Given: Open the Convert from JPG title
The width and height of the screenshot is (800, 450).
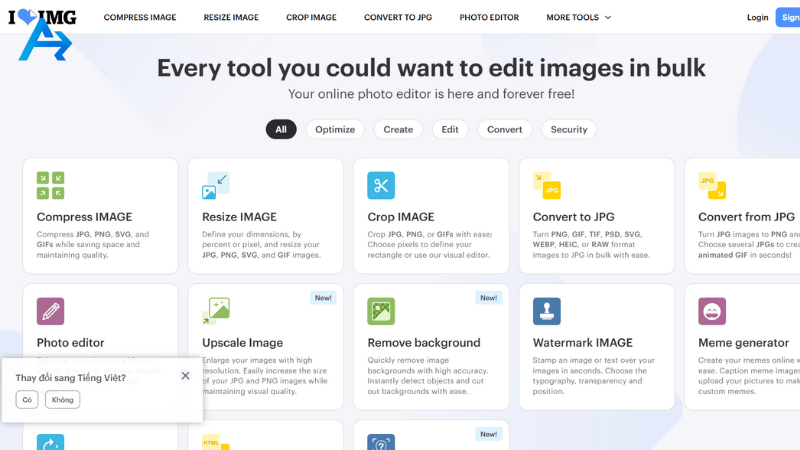Looking at the screenshot, I should (x=746, y=217).
